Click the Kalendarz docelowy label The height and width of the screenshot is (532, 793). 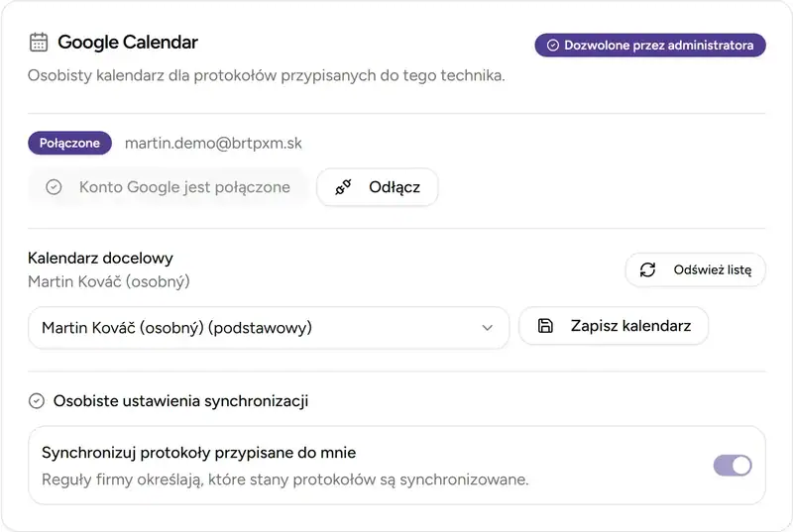point(100,259)
